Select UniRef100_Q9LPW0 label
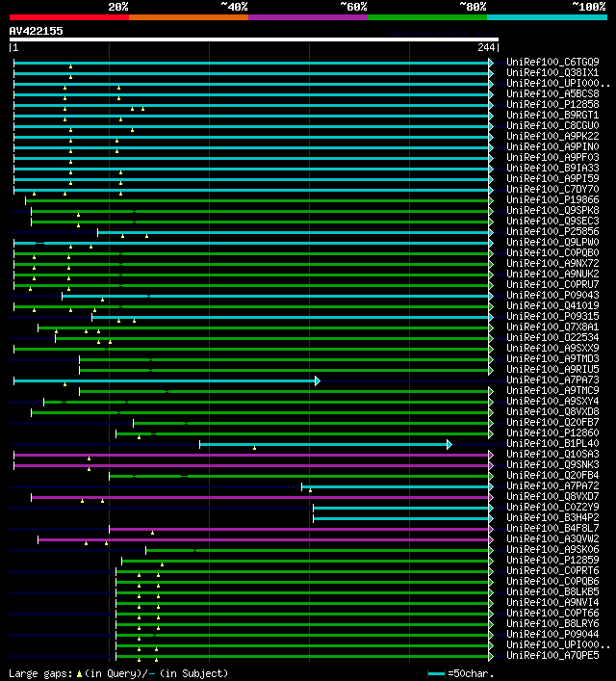616x681 pixels. 552,242
